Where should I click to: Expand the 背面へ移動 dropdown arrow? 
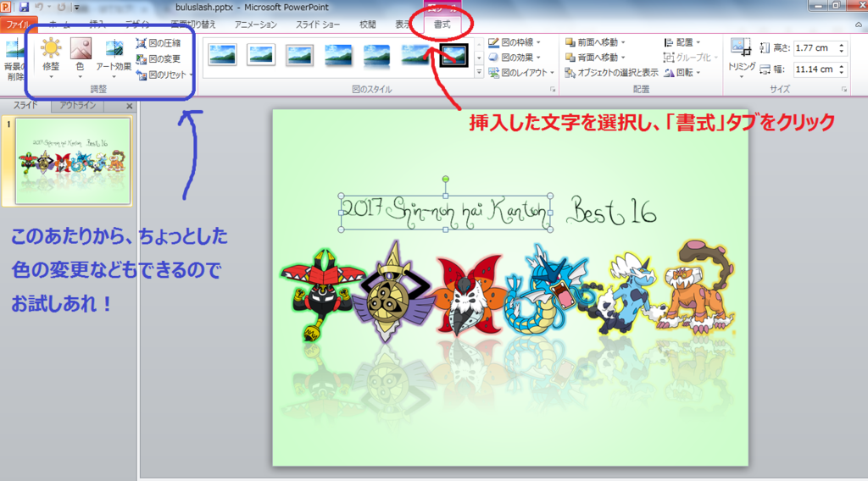click(x=623, y=57)
